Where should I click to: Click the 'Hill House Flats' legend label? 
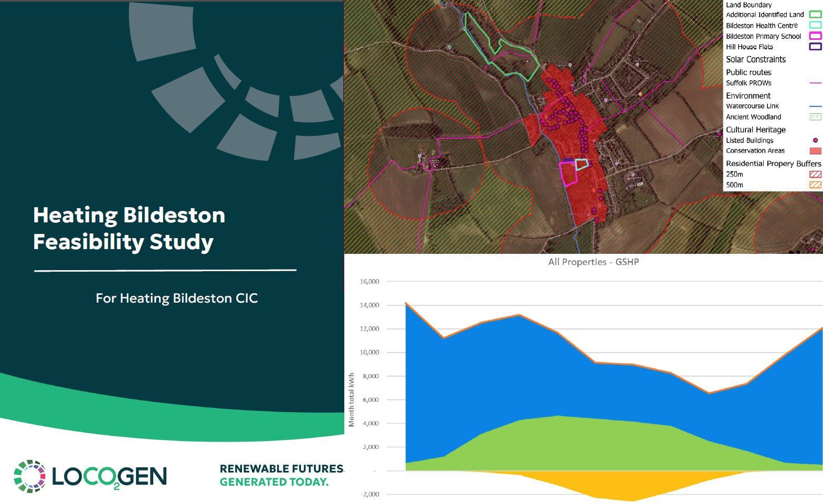pyautogui.click(x=749, y=47)
